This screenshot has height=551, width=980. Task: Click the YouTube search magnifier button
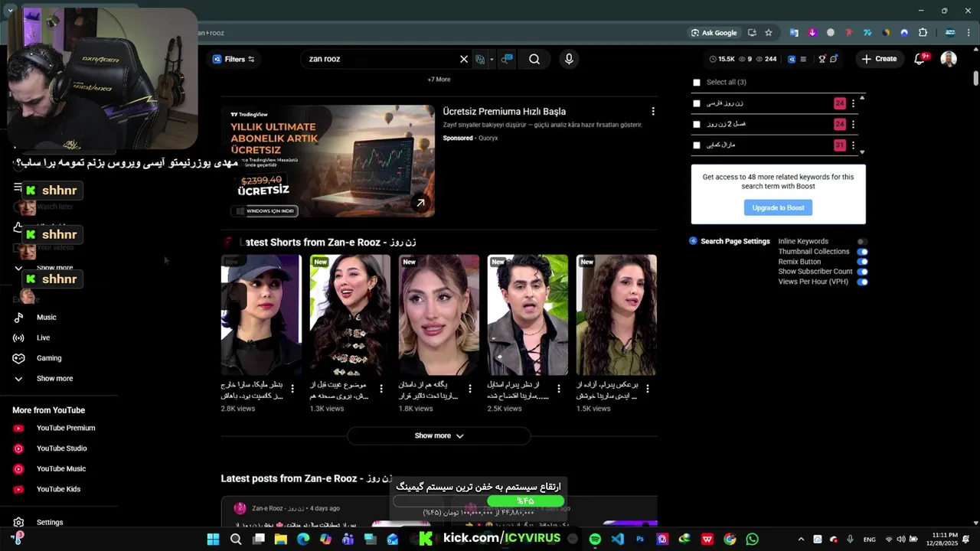(x=534, y=59)
